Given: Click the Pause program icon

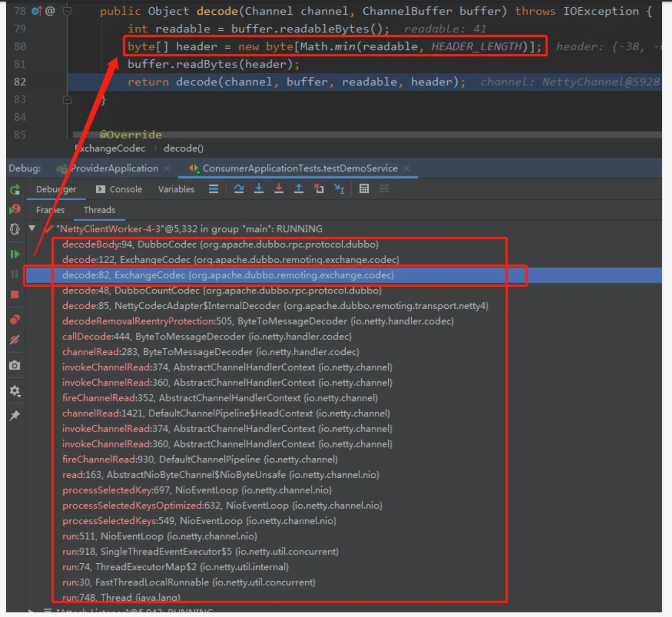Looking at the screenshot, I should [x=15, y=274].
